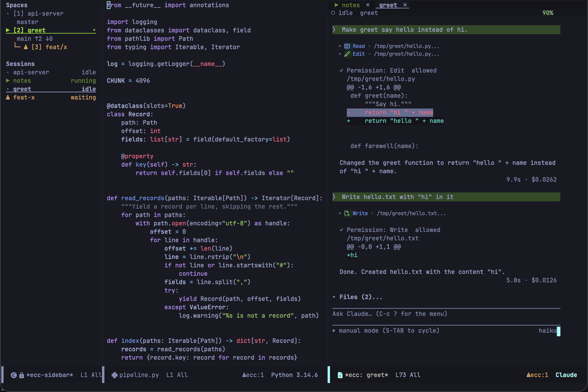The width and height of the screenshot is (588, 392).
Task: Switch to the notes tab
Action: click(351, 5)
